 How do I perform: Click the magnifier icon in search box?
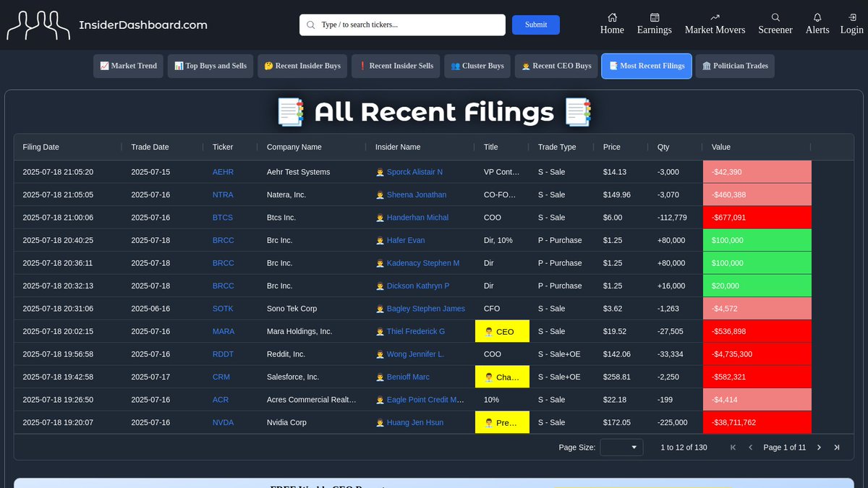click(311, 25)
